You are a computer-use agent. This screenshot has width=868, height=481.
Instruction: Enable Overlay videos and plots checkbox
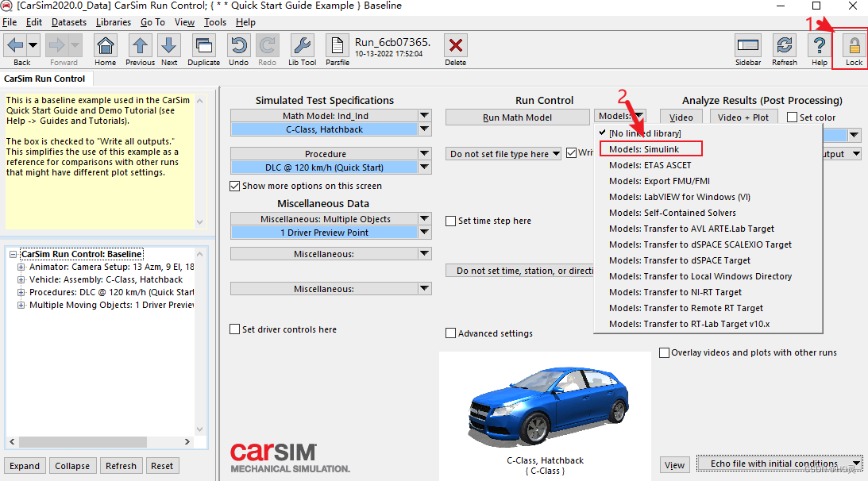[664, 352]
